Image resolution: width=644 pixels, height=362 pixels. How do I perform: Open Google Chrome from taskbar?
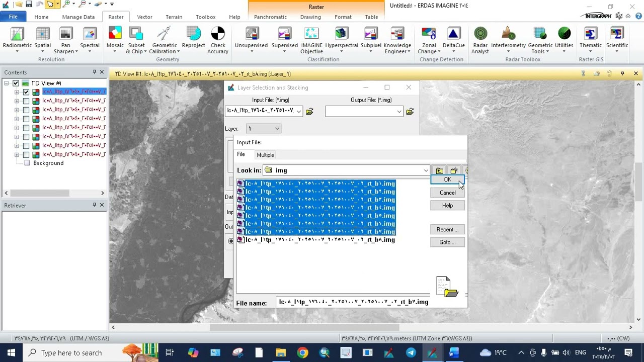pyautogui.click(x=302, y=353)
